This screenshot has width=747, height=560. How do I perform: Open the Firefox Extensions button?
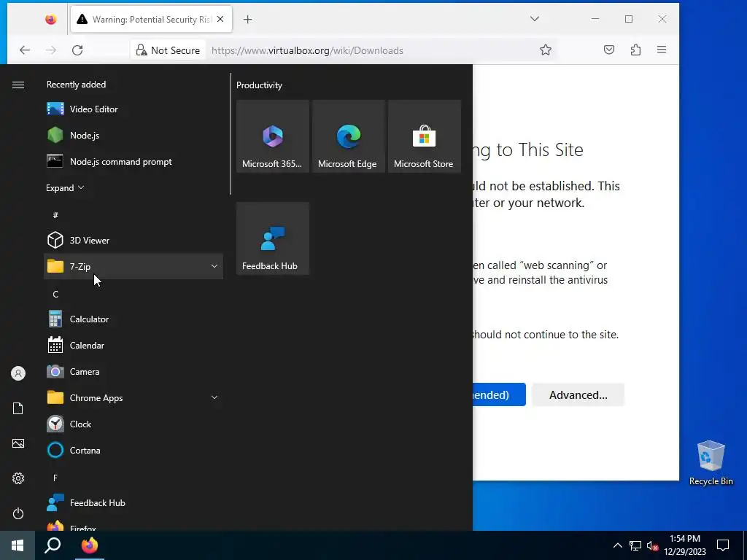[x=635, y=50]
